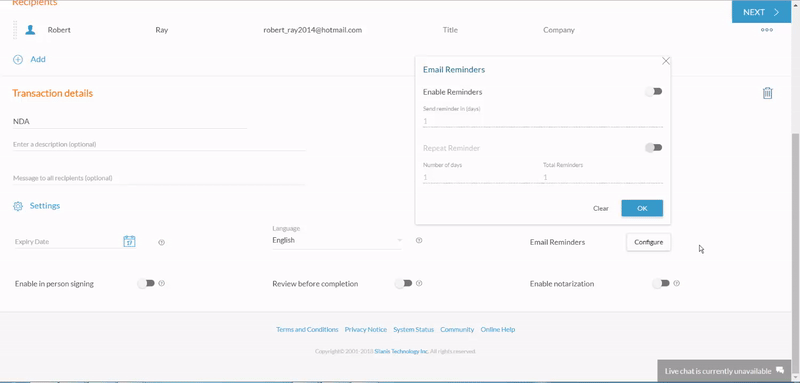The width and height of the screenshot is (800, 383).
Task: Open the Configure email reminders button
Action: (x=648, y=242)
